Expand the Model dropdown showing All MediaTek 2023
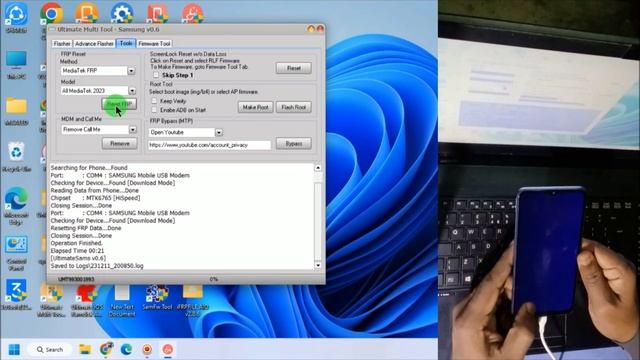The width and height of the screenshot is (640, 360). coord(132,91)
